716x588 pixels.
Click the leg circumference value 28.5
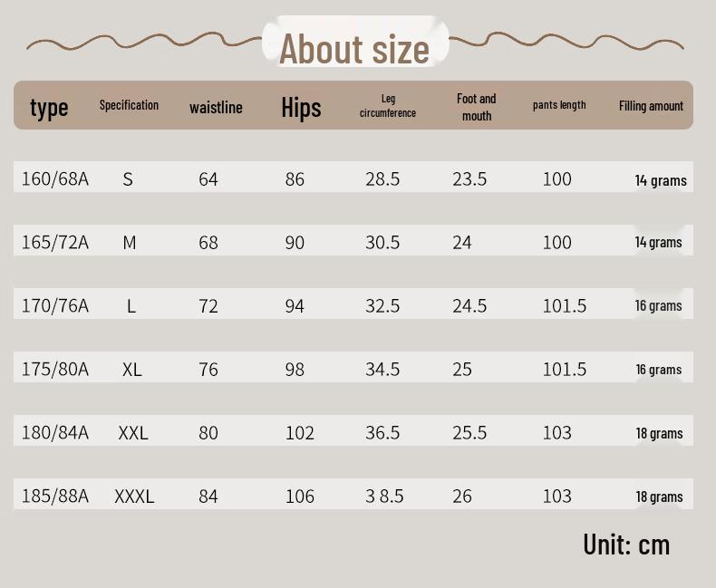pyautogui.click(x=382, y=178)
